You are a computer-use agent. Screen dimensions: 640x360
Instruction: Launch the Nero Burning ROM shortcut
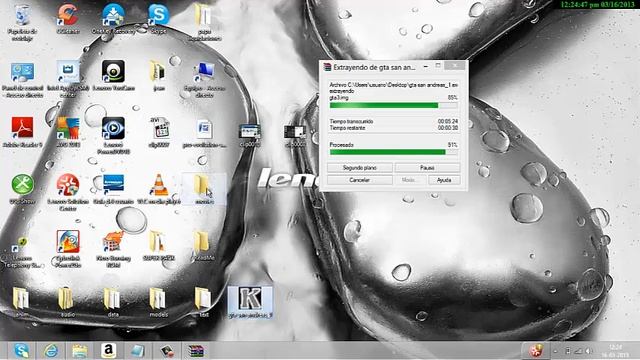113,249
